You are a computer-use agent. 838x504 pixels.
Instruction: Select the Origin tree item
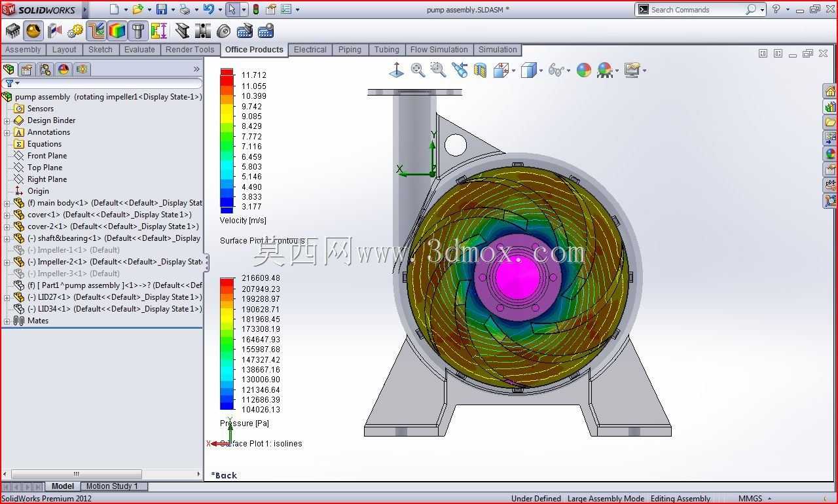pyautogui.click(x=38, y=191)
